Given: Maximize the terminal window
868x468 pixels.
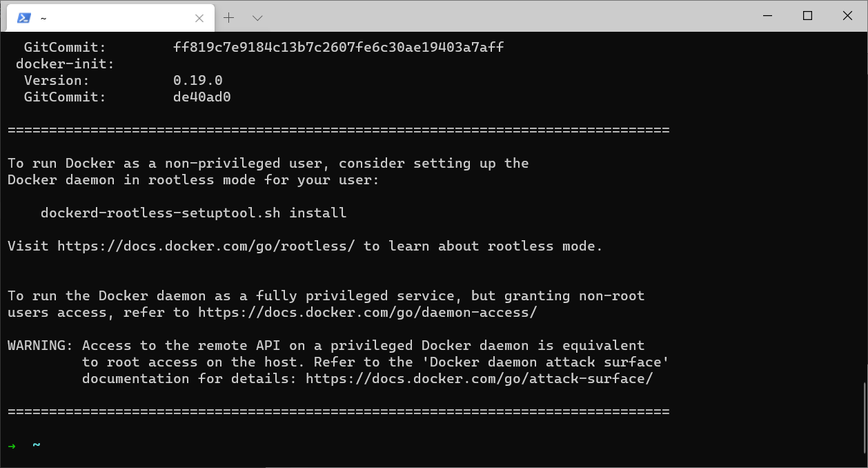Looking at the screenshot, I should 807,16.
